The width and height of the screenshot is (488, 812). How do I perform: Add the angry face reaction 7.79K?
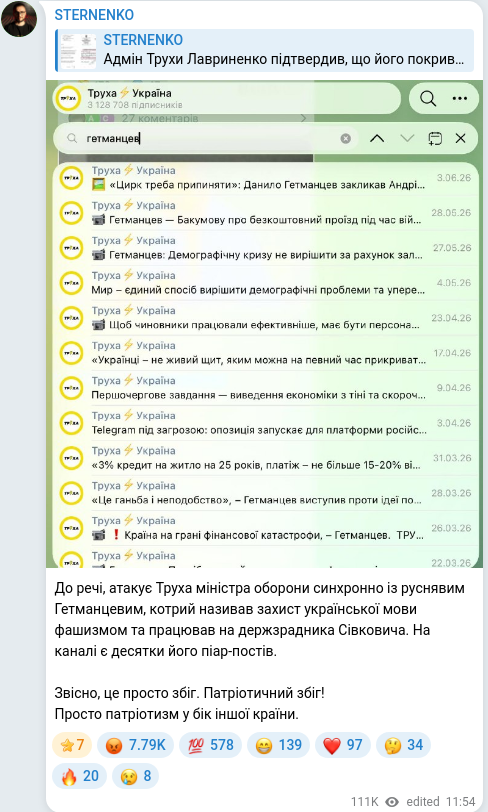point(135,745)
